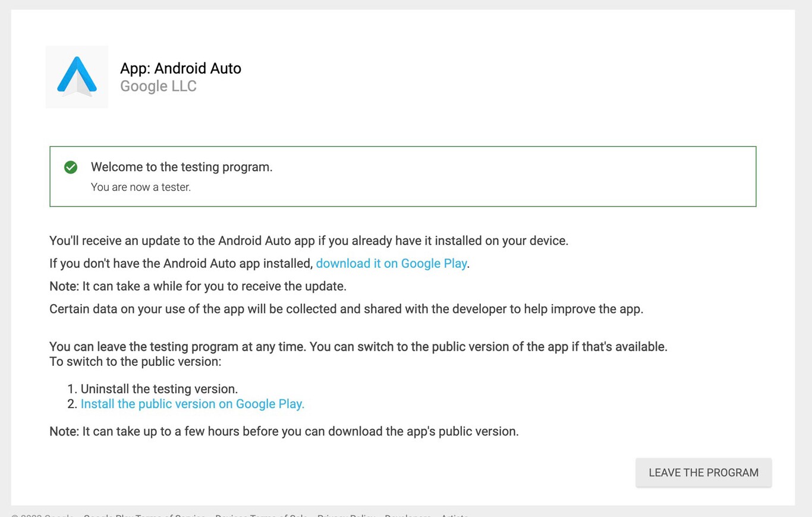Click the "You are now a tester" message
Image resolution: width=812 pixels, height=517 pixels.
[141, 187]
